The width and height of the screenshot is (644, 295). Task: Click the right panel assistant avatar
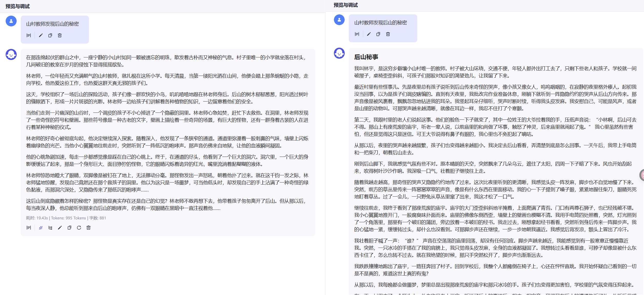point(339,53)
